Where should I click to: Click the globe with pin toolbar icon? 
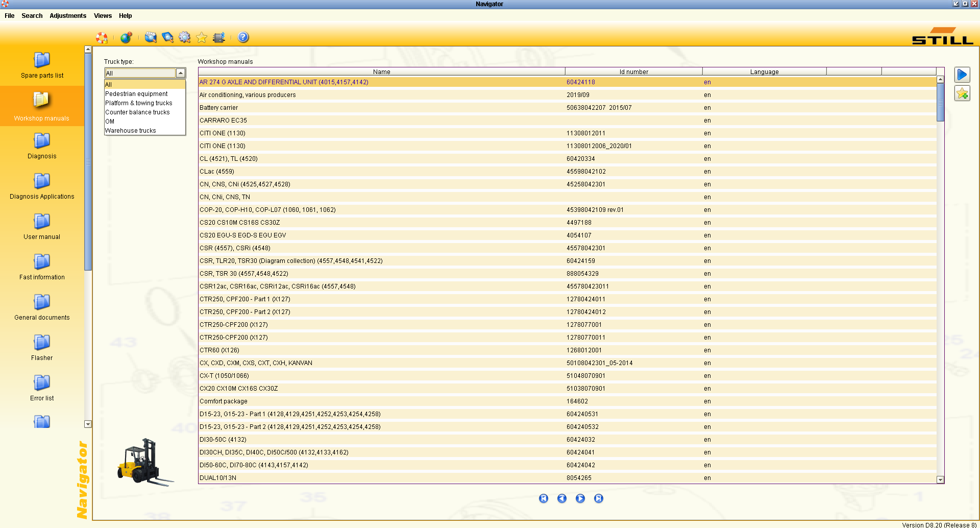[126, 37]
